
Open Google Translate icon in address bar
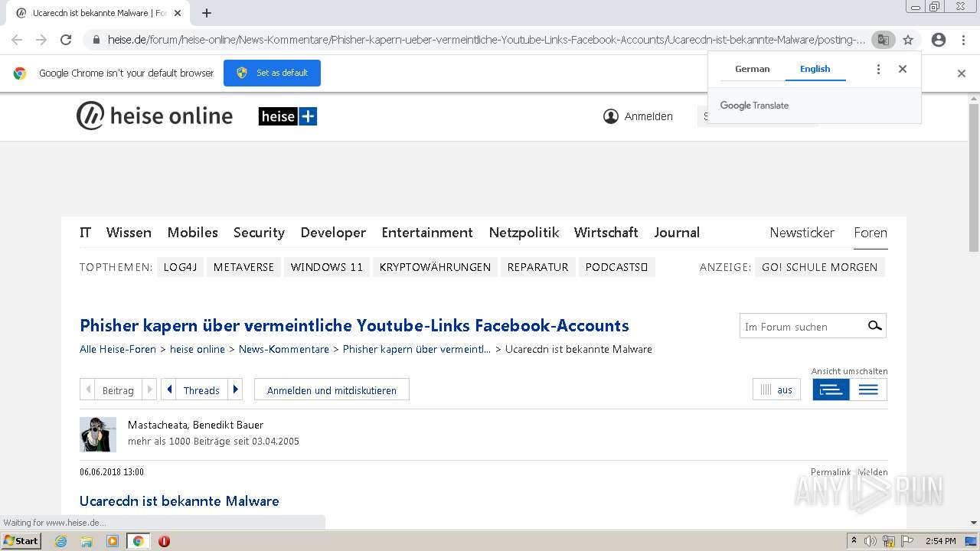tap(883, 40)
